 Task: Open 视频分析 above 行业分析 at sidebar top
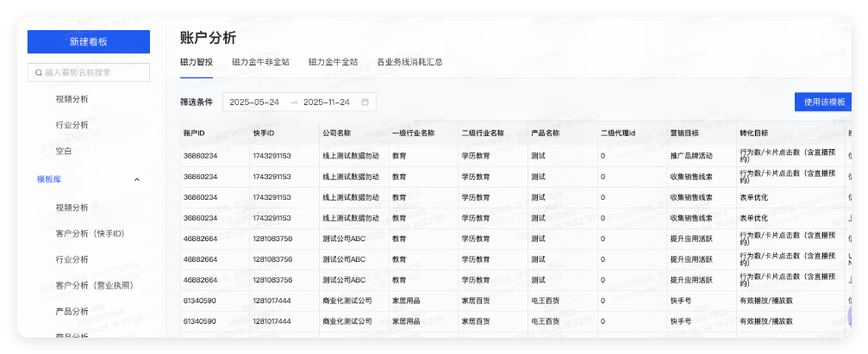[x=72, y=99]
